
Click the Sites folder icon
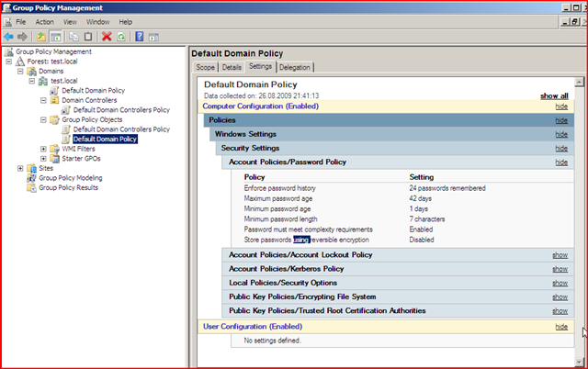(x=31, y=168)
